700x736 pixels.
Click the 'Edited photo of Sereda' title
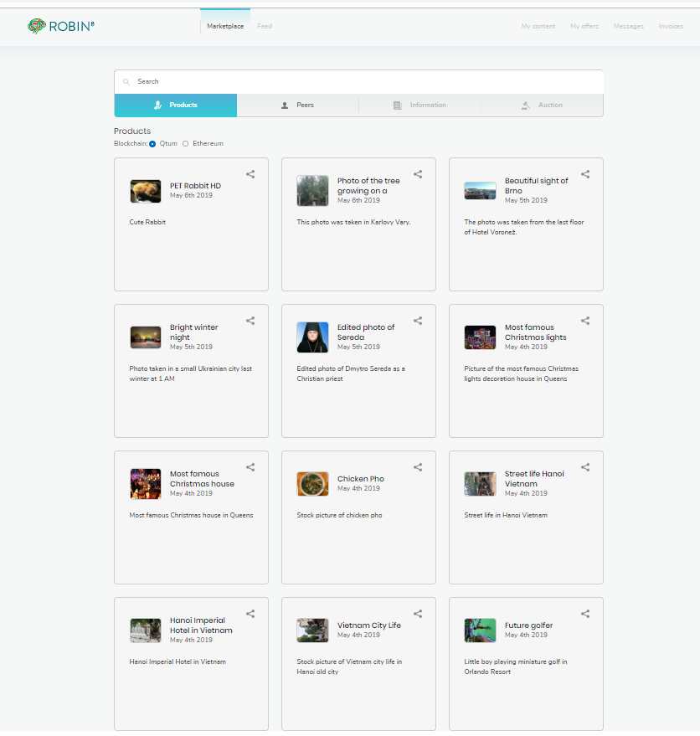[x=366, y=332]
